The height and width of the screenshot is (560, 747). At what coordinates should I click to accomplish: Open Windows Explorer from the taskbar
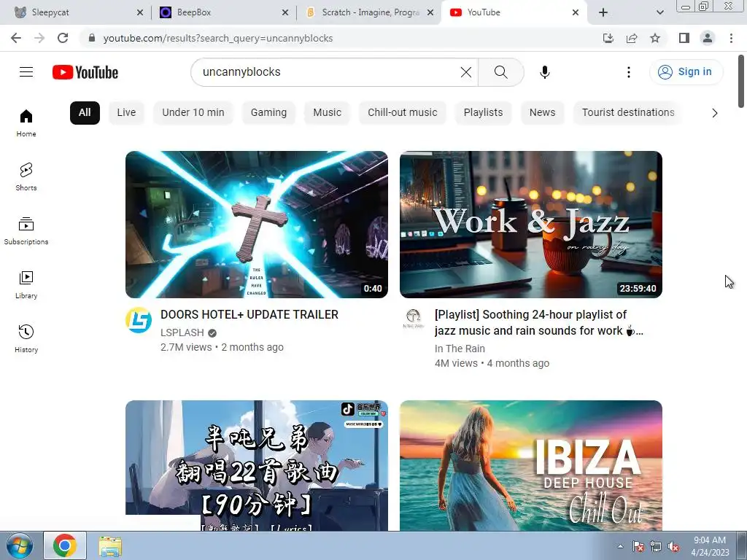pyautogui.click(x=110, y=545)
